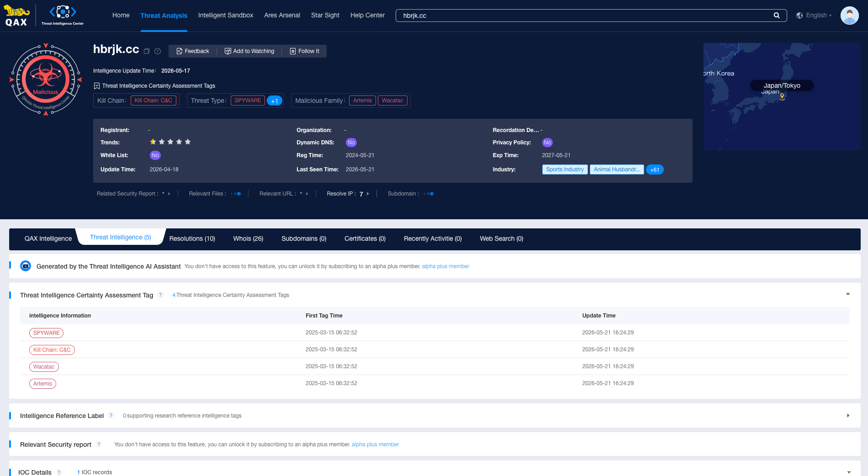Click alpha plus member link in Security report
Screen dimensions: 868x476
click(x=375, y=444)
